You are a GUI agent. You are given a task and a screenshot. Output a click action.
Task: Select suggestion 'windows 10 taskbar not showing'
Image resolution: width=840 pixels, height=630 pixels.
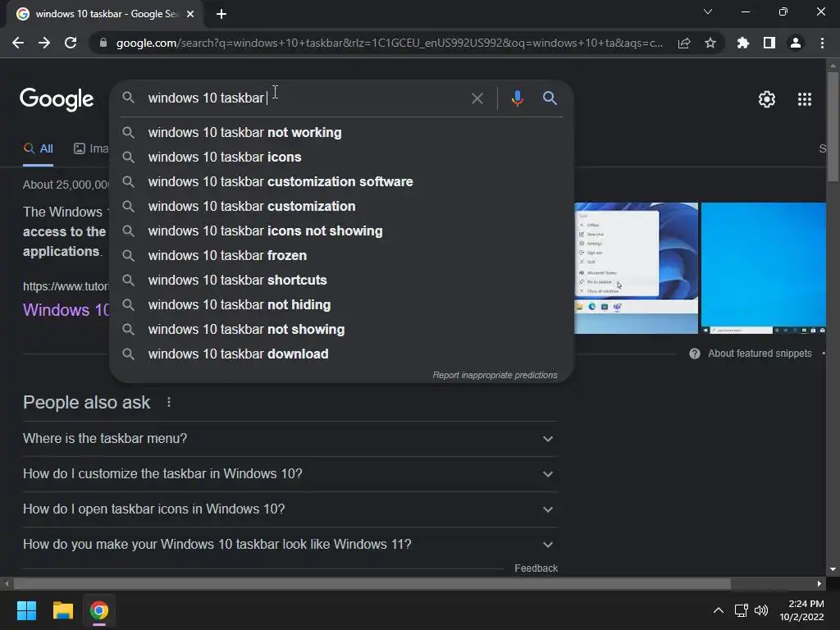pos(341,330)
